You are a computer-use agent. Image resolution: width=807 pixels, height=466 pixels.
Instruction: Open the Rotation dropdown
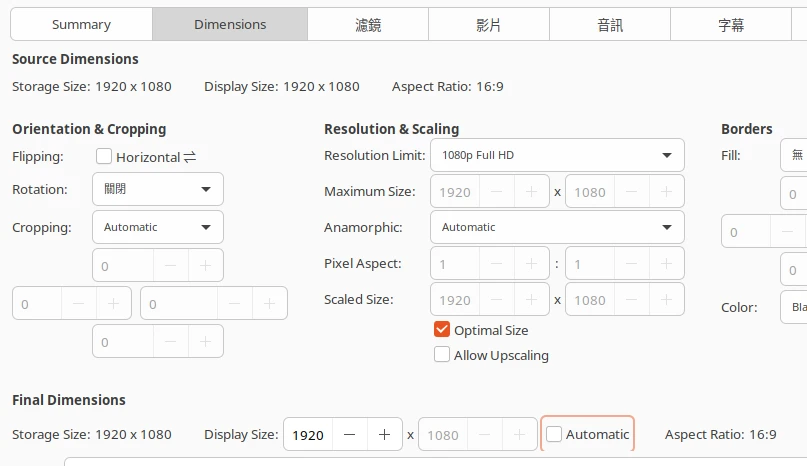coord(158,189)
